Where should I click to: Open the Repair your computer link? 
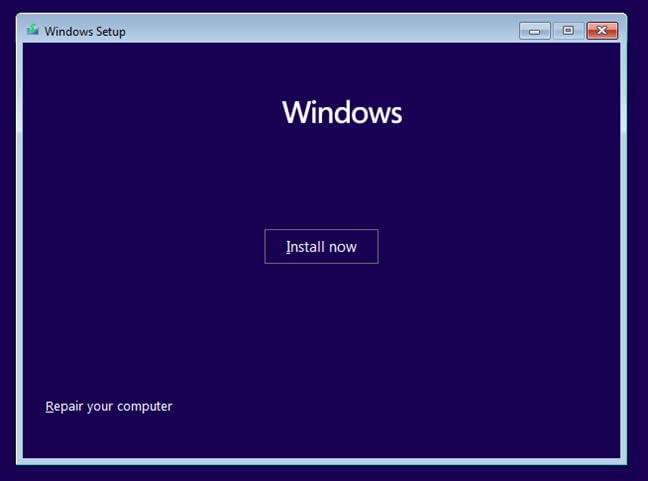(x=109, y=406)
